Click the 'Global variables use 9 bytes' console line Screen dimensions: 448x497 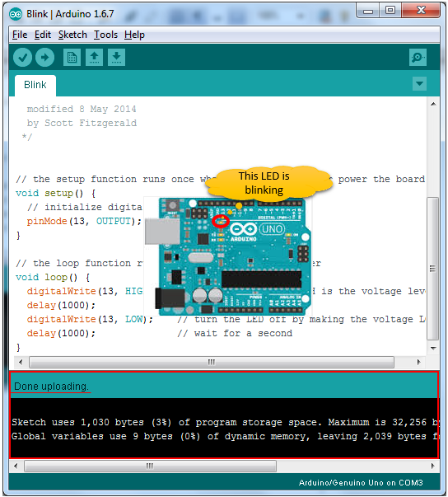click(x=225, y=436)
